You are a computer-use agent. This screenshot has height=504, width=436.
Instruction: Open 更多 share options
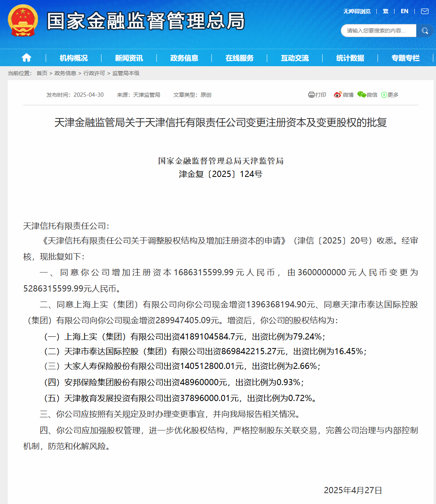pos(390,95)
